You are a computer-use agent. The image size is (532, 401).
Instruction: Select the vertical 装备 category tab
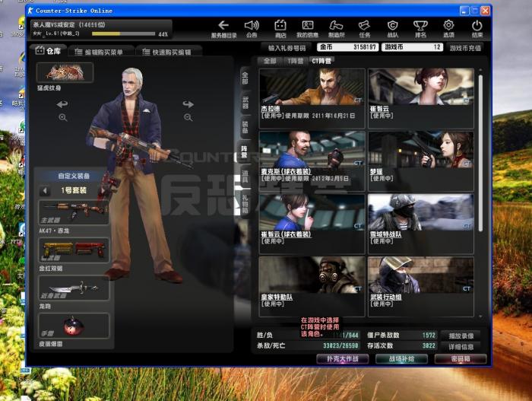(x=245, y=127)
